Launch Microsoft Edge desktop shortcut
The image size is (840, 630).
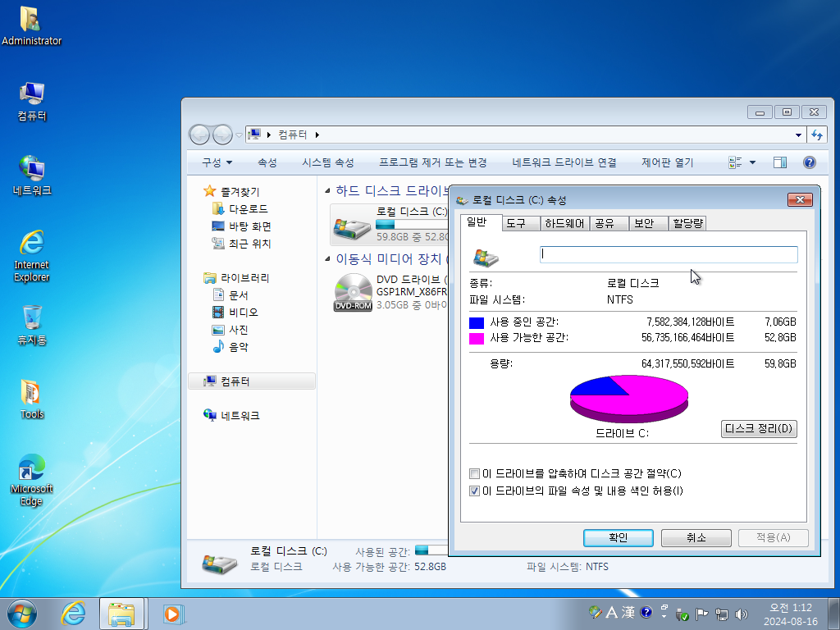coord(32,480)
